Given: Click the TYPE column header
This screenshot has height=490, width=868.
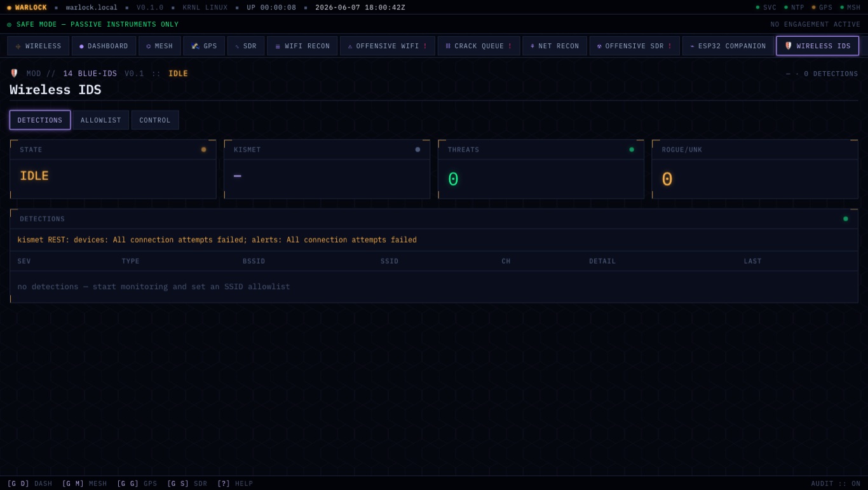Looking at the screenshot, I should click(131, 261).
